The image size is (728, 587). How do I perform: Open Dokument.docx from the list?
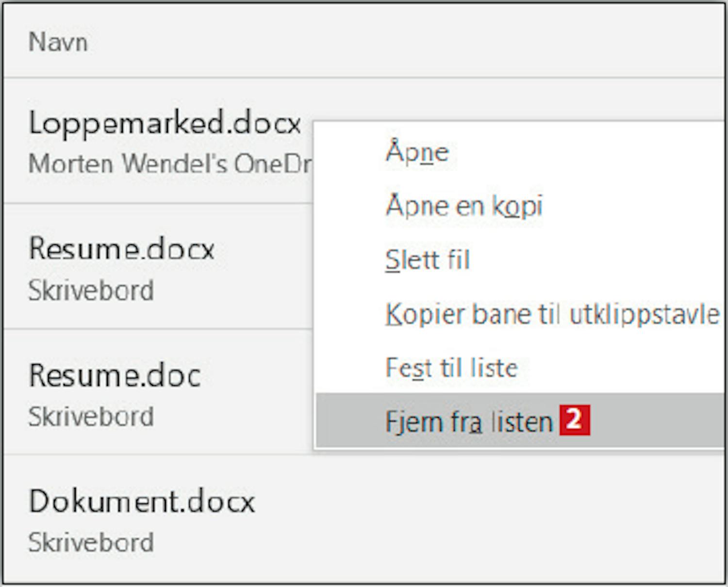point(142,502)
